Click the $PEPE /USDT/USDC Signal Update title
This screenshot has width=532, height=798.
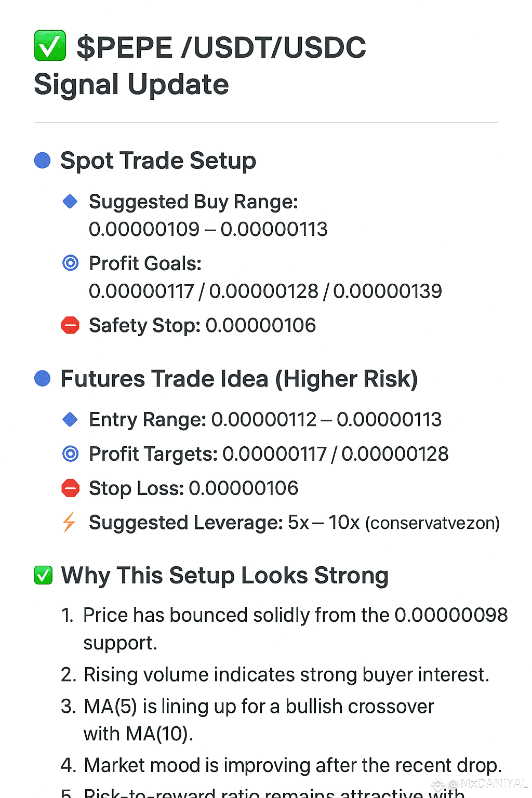pyautogui.click(x=200, y=65)
